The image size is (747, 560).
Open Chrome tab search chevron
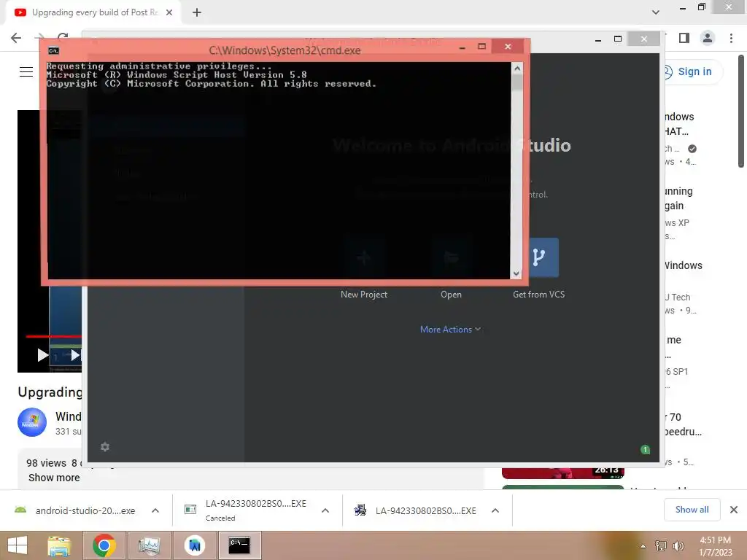pos(656,12)
